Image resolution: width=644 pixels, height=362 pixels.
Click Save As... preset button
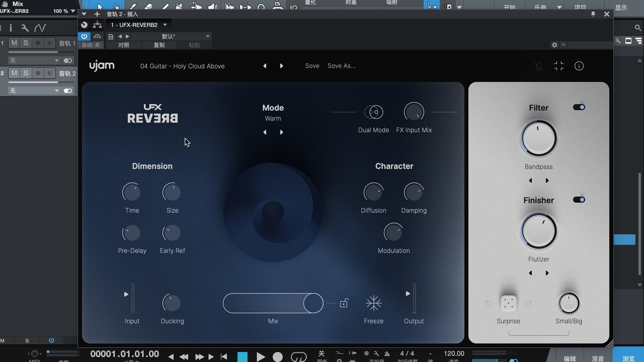click(341, 66)
